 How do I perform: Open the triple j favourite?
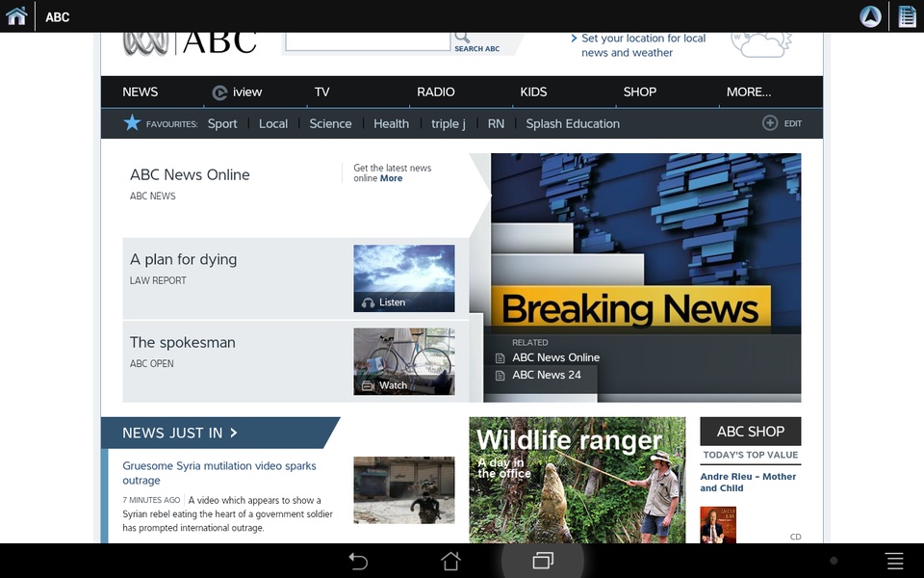(449, 124)
